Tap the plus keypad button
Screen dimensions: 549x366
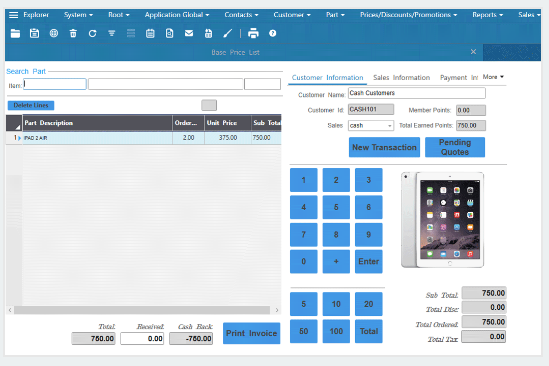pyautogui.click(x=336, y=261)
